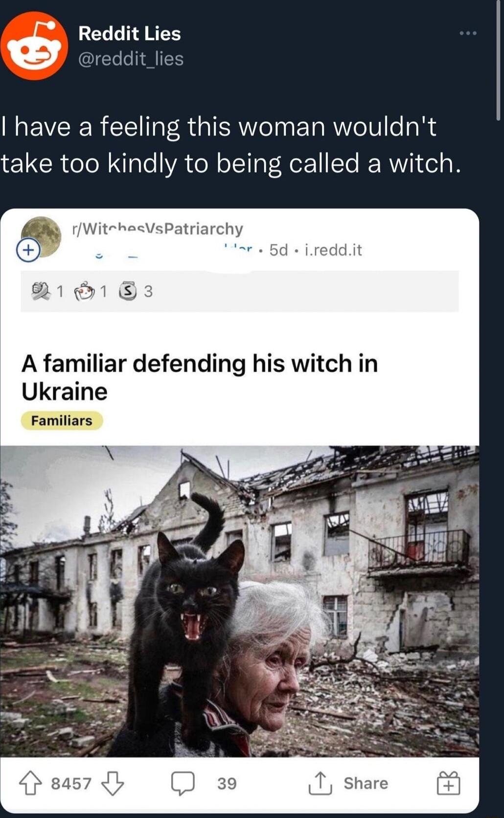Downvote the Reddit post

113,783
